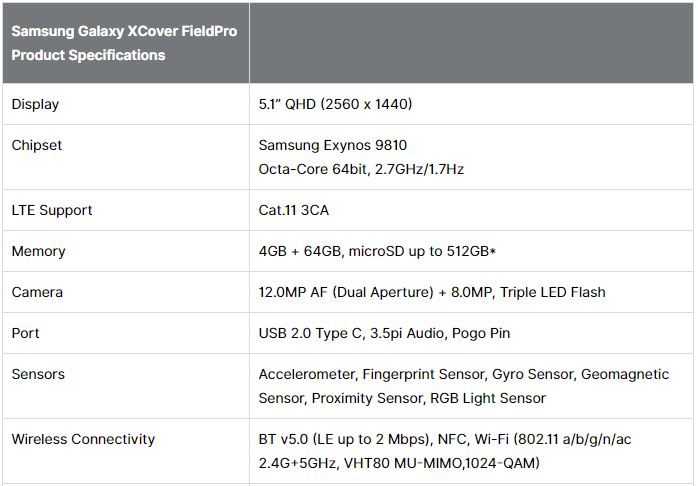
Task: Click the Octa-Core 64bit, 2.7GHz/1.7Hz line
Action: (361, 169)
